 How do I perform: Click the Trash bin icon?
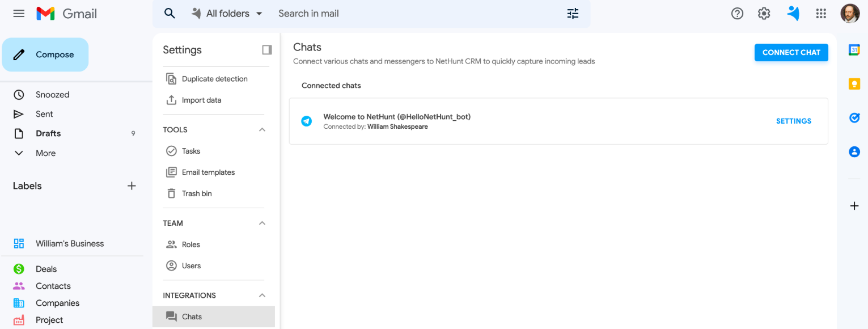tap(171, 193)
